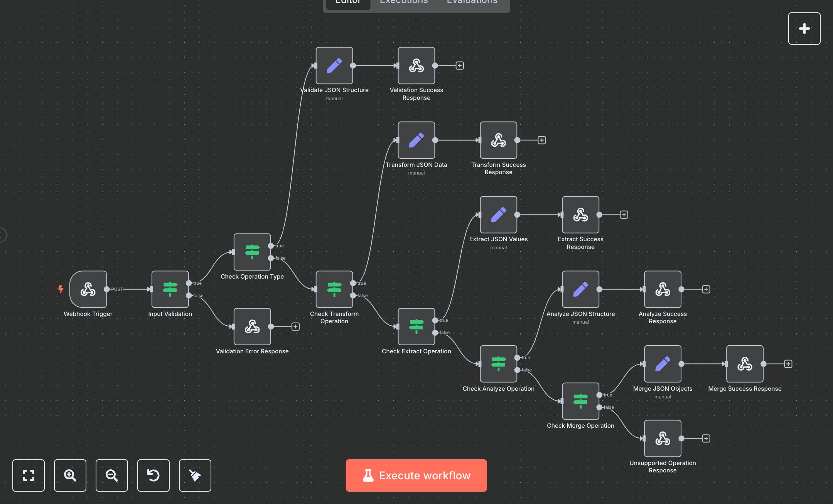Select the Input Validation IF node
Viewport: 833px width, 504px height.
170,289
